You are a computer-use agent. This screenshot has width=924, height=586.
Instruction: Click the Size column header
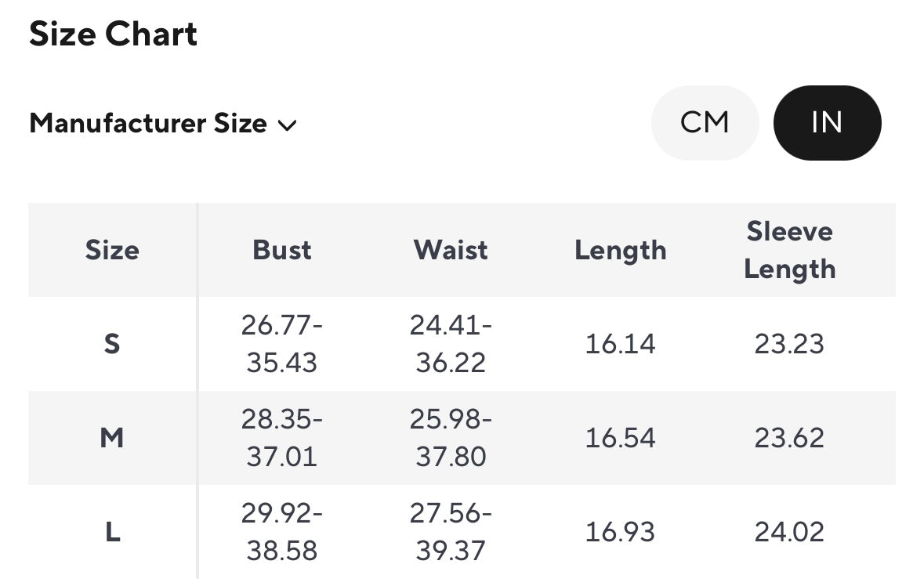(x=112, y=250)
